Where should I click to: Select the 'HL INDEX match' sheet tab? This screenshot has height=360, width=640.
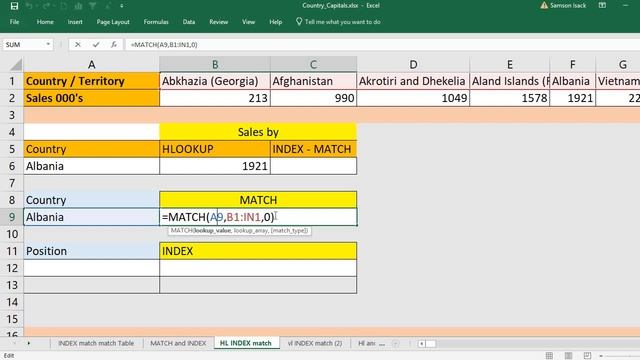[245, 343]
